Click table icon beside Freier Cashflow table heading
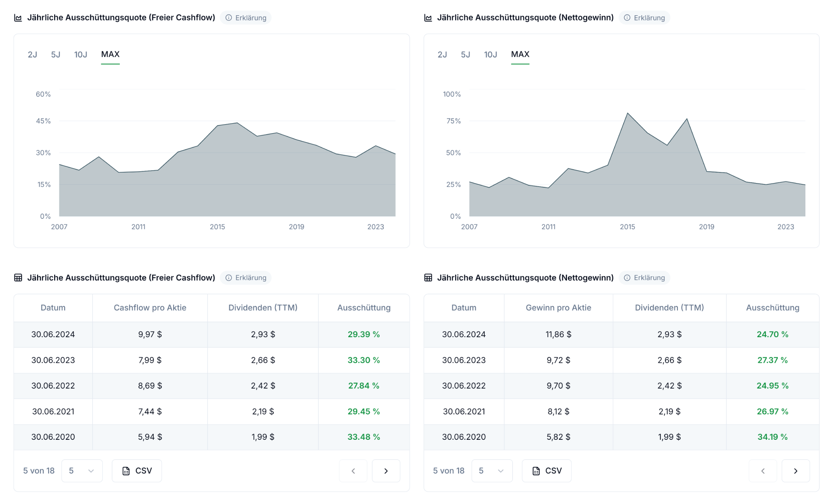Viewport: 833px width, 504px height. (x=18, y=278)
